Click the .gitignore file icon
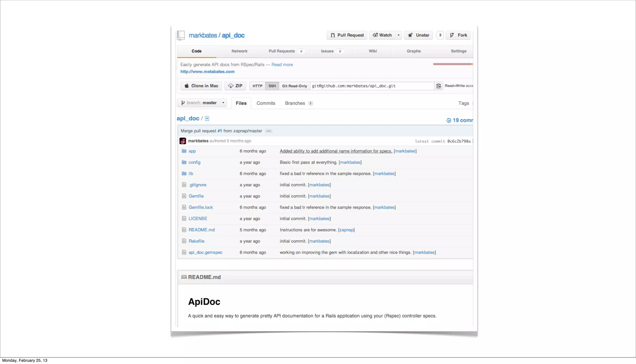The height and width of the screenshot is (364, 636). tap(184, 185)
